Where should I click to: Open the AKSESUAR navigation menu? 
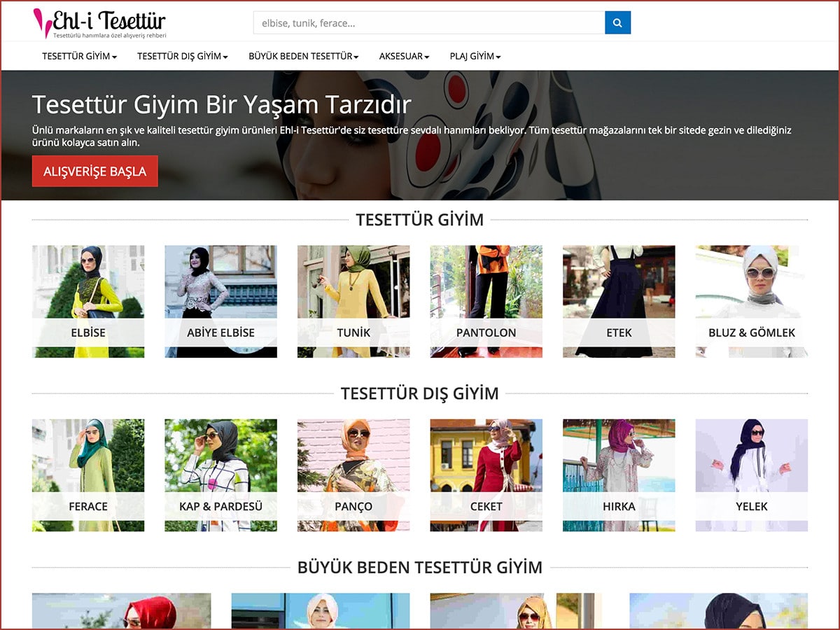click(404, 56)
